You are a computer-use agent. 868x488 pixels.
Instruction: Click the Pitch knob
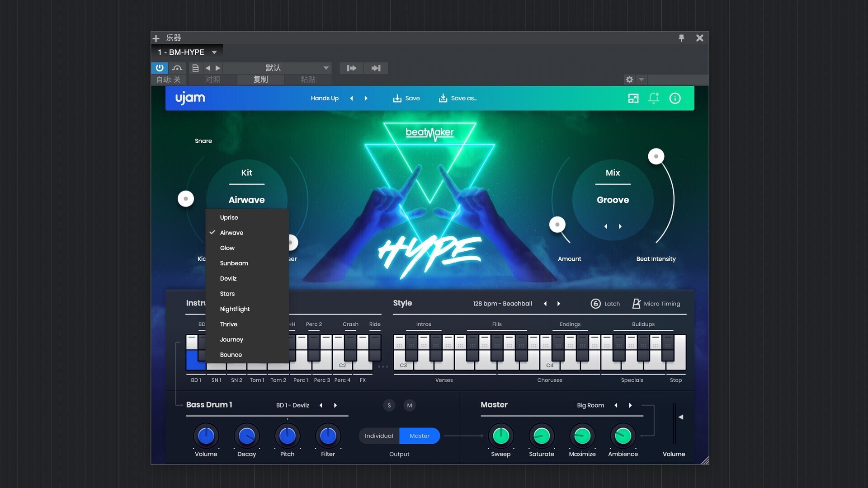(x=288, y=436)
